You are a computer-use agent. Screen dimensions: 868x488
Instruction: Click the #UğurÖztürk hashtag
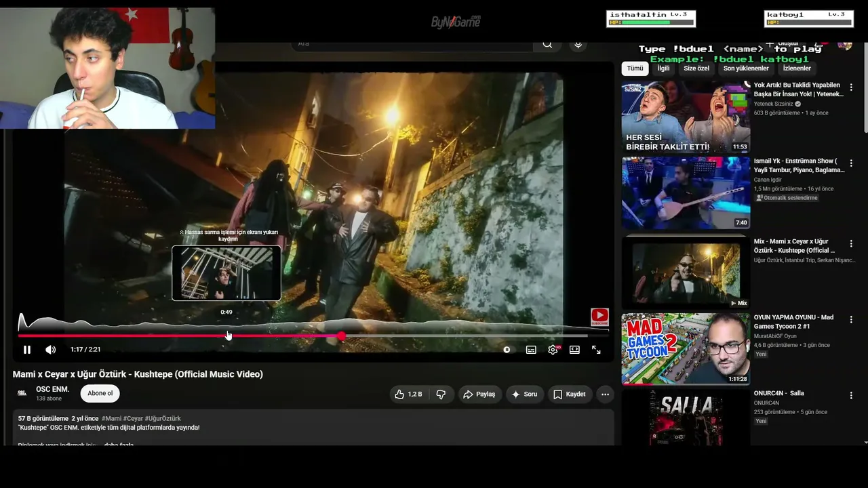163,419
